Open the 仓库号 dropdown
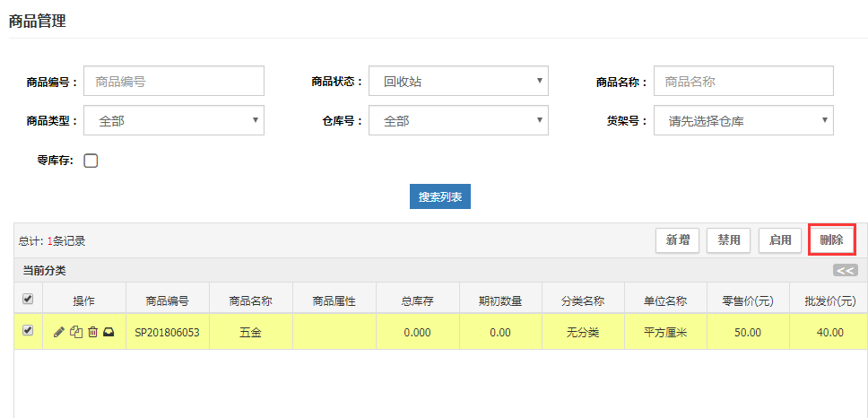 [x=458, y=120]
